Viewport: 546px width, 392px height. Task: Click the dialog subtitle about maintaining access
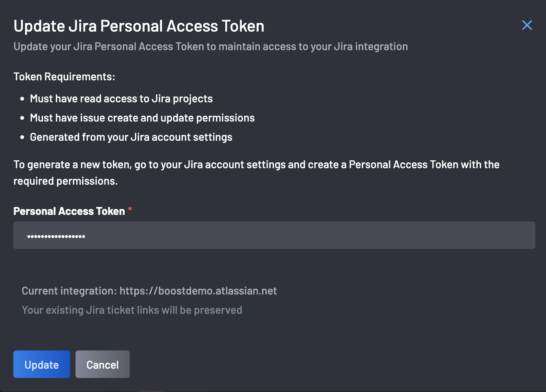click(211, 46)
